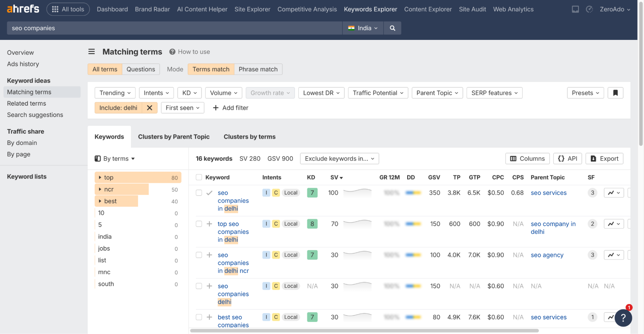Select Terms match mode

[211, 69]
